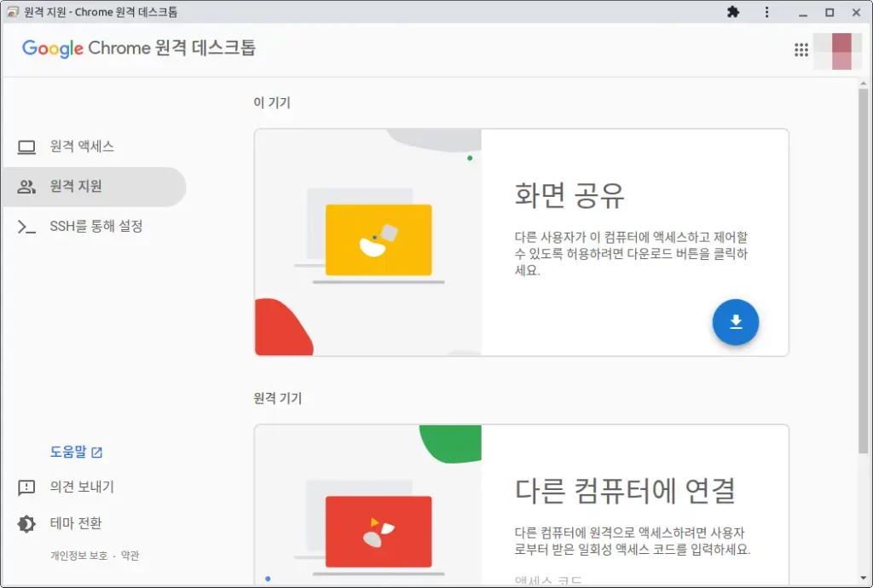
Task: Click the people icon next to 원격 지원
Action: [x=26, y=187]
